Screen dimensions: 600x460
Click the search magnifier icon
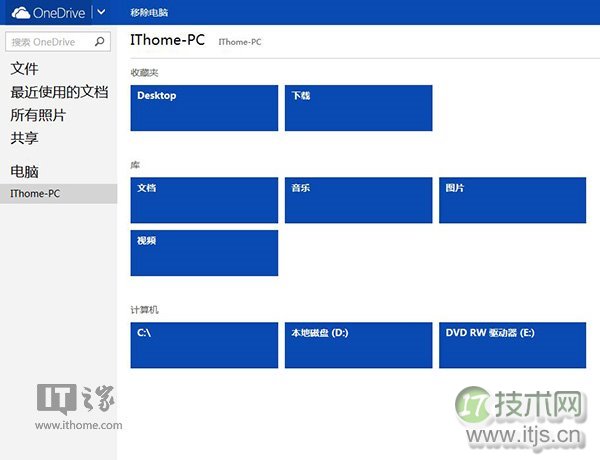(x=99, y=41)
